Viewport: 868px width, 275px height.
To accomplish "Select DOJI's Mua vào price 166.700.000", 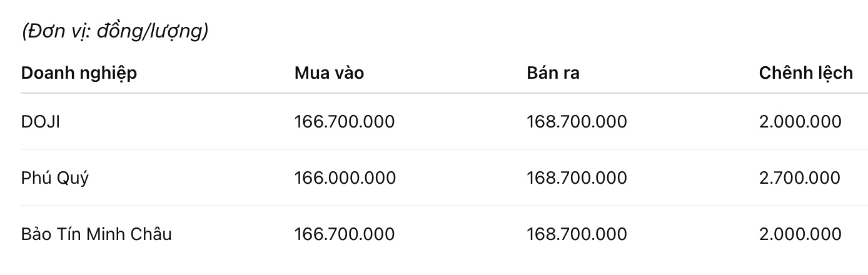I will 345,121.
